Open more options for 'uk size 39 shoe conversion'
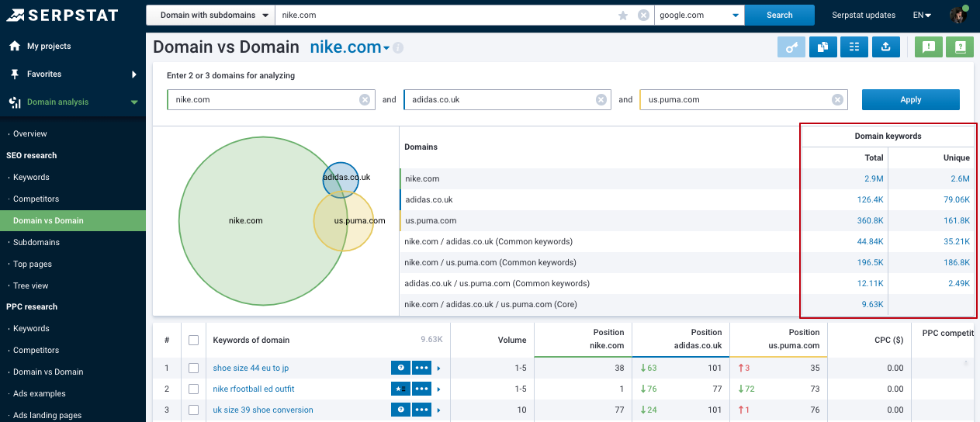This screenshot has width=980, height=422. (421, 410)
